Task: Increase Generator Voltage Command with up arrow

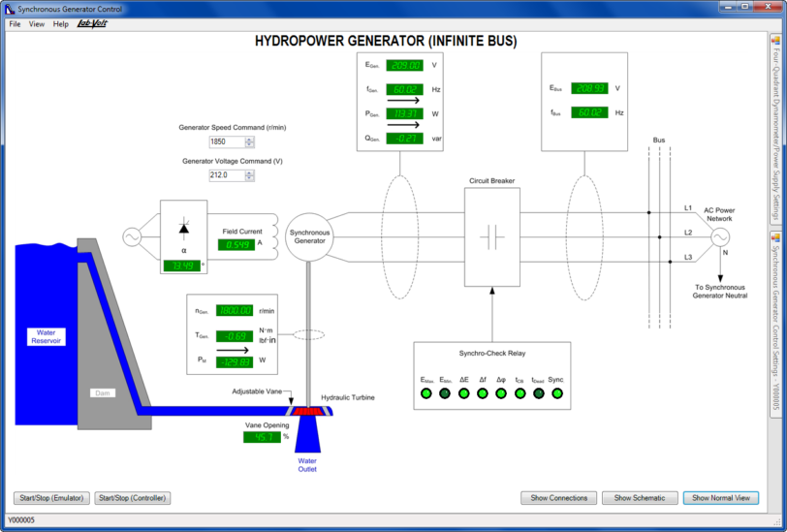Action: [x=249, y=172]
